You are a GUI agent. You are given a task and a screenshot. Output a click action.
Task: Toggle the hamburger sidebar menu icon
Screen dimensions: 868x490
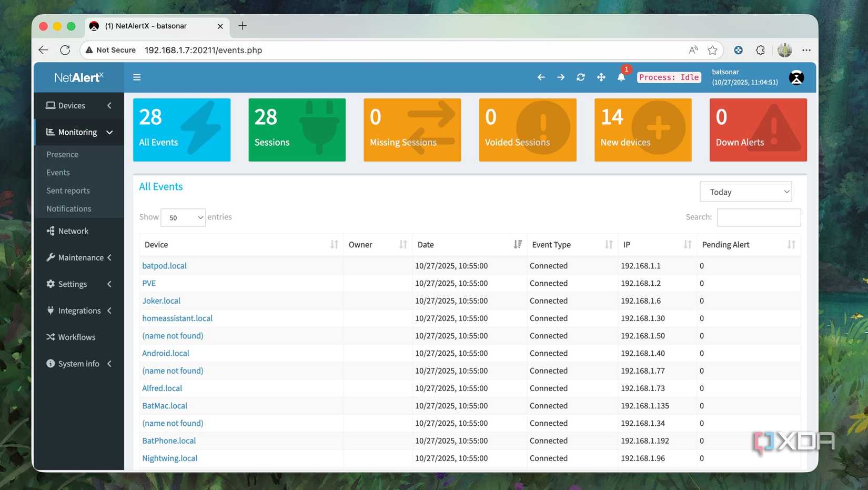click(137, 77)
